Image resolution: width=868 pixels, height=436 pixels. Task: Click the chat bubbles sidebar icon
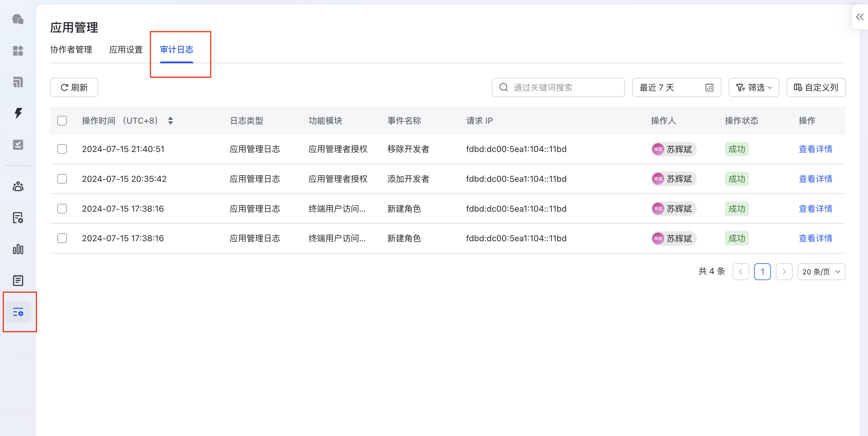[x=18, y=19]
